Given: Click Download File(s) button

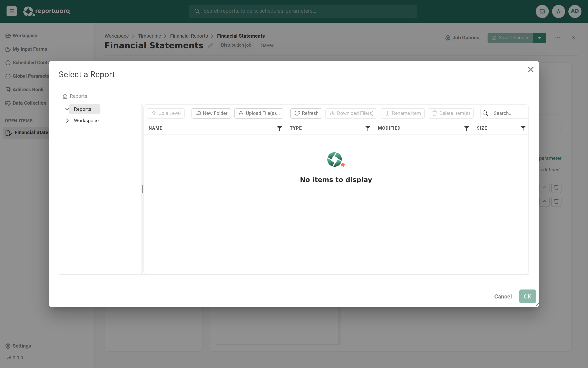Looking at the screenshot, I should tap(351, 113).
